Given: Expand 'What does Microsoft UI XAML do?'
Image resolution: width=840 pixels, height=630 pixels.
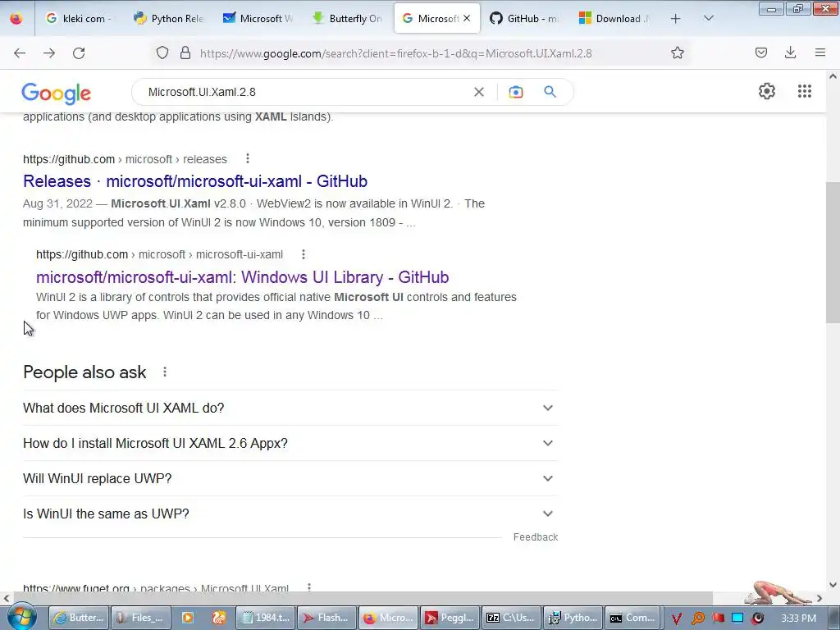Looking at the screenshot, I should pos(290,408).
